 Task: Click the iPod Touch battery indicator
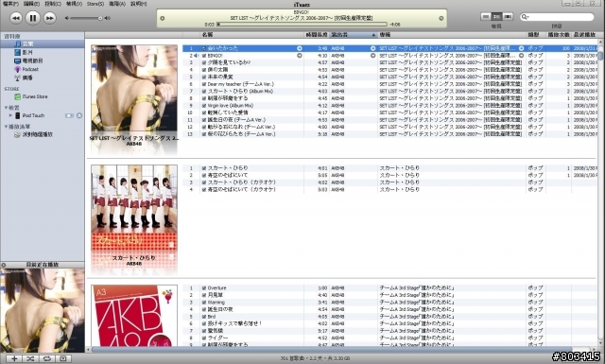click(x=69, y=115)
